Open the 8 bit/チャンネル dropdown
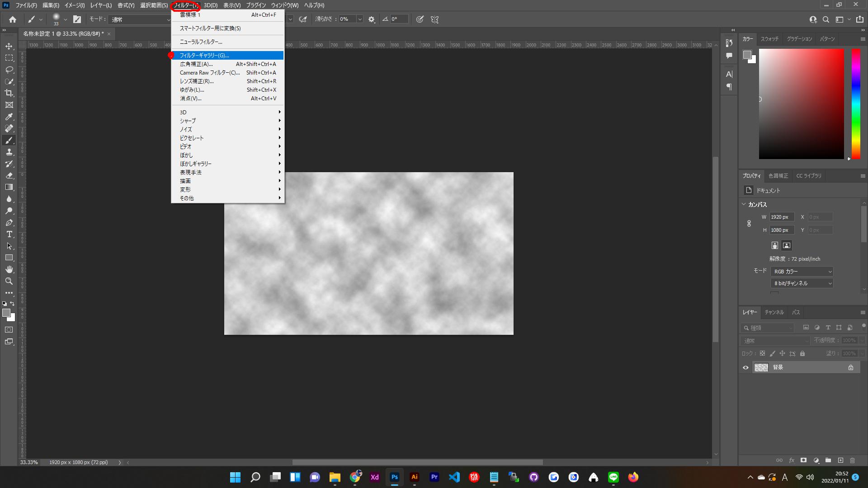This screenshot has height=488, width=868. tap(802, 283)
